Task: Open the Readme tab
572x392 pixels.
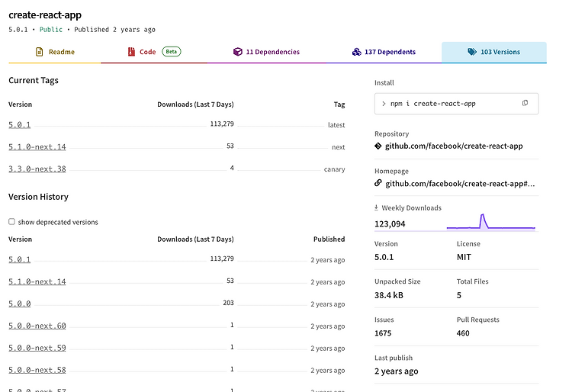Action: [x=61, y=52]
